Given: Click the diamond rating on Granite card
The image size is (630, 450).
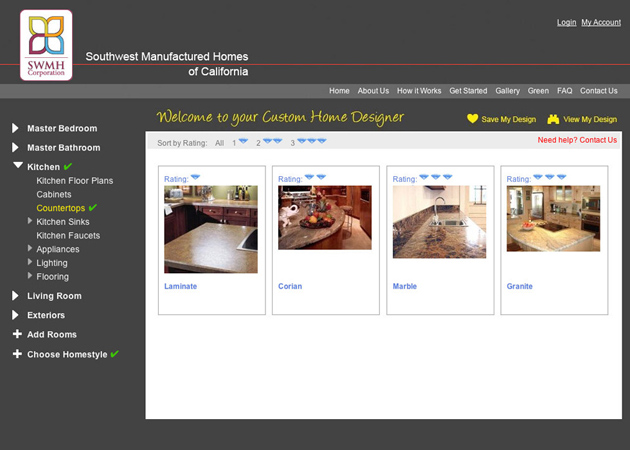Looking at the screenshot, I should click(550, 177).
